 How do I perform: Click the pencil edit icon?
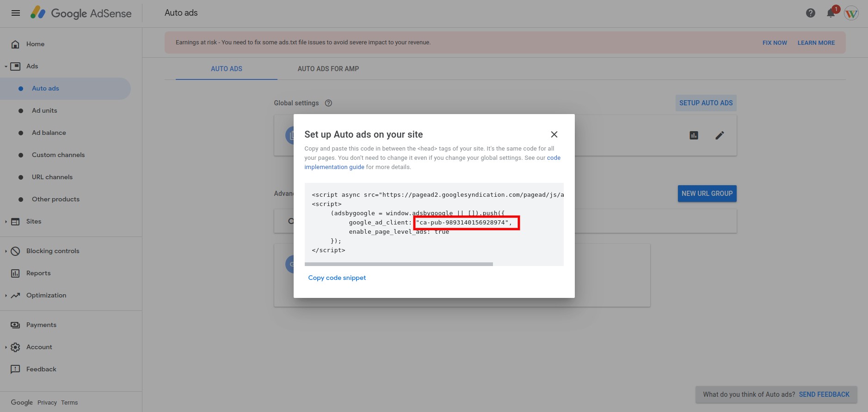coord(720,135)
